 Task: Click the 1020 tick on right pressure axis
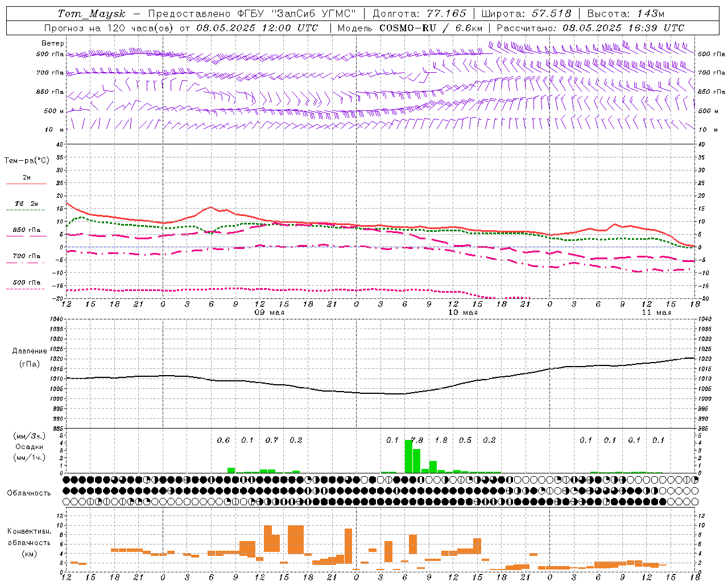coord(705,359)
